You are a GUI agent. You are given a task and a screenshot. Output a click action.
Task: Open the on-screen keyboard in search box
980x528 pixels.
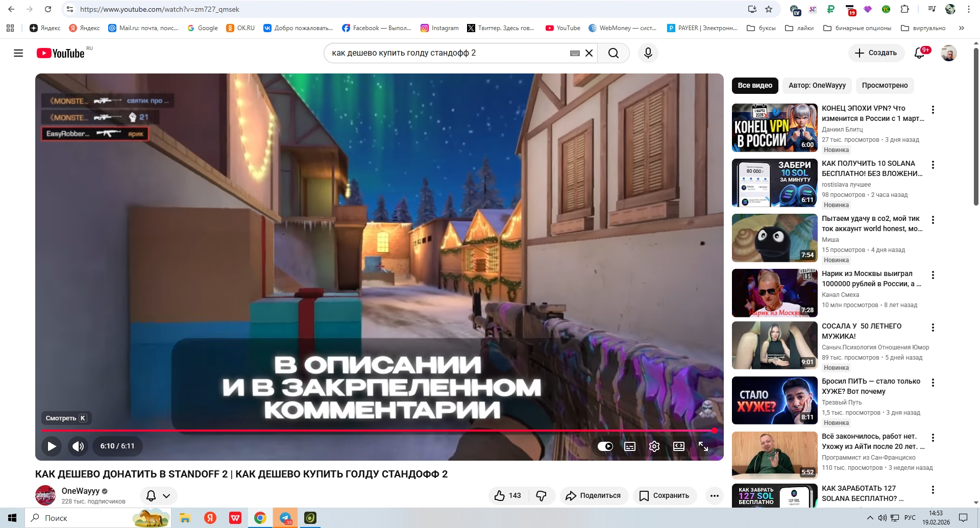tap(575, 53)
